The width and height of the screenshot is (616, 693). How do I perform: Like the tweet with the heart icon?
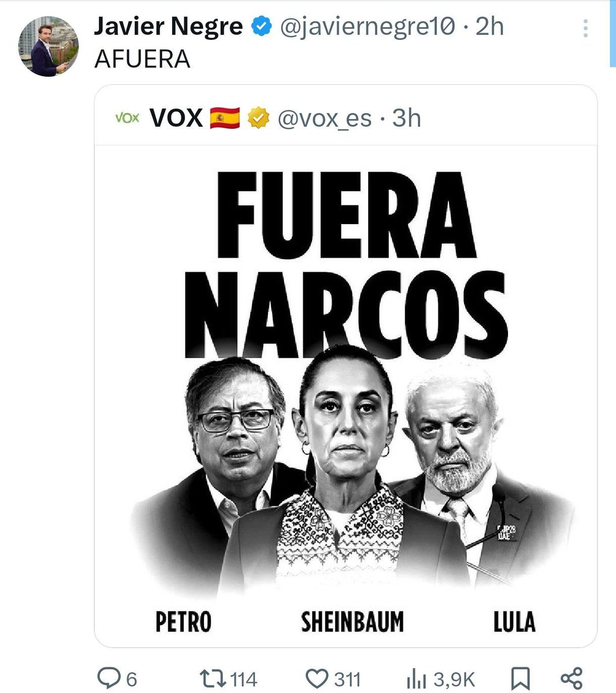tap(316, 679)
